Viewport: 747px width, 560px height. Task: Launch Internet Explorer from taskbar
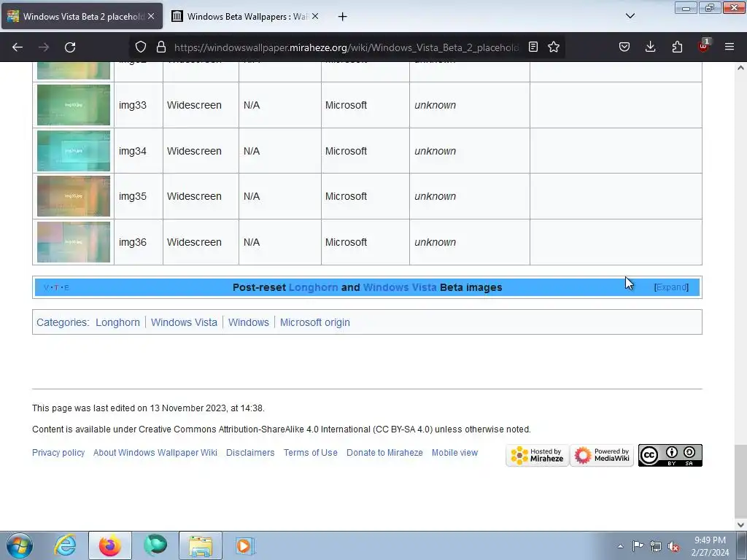[65, 545]
